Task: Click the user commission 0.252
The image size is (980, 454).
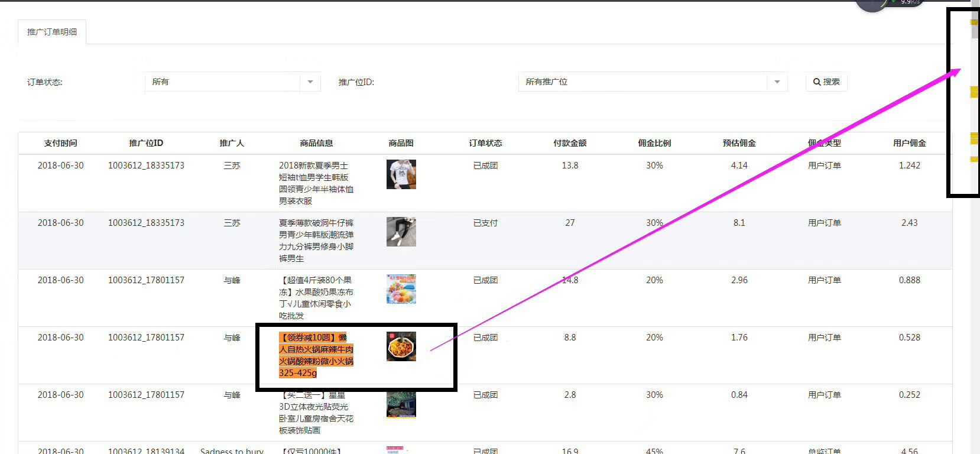Action: click(910, 395)
